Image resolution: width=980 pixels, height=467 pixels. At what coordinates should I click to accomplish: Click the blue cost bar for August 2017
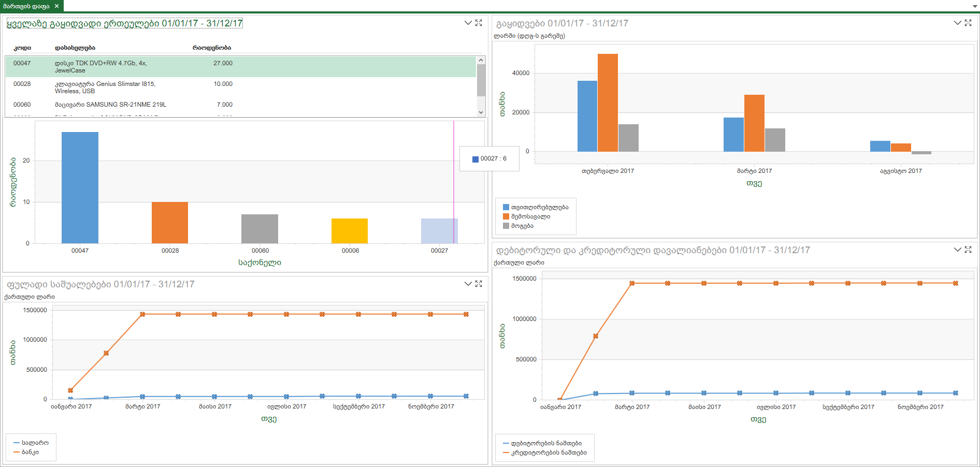coord(880,146)
